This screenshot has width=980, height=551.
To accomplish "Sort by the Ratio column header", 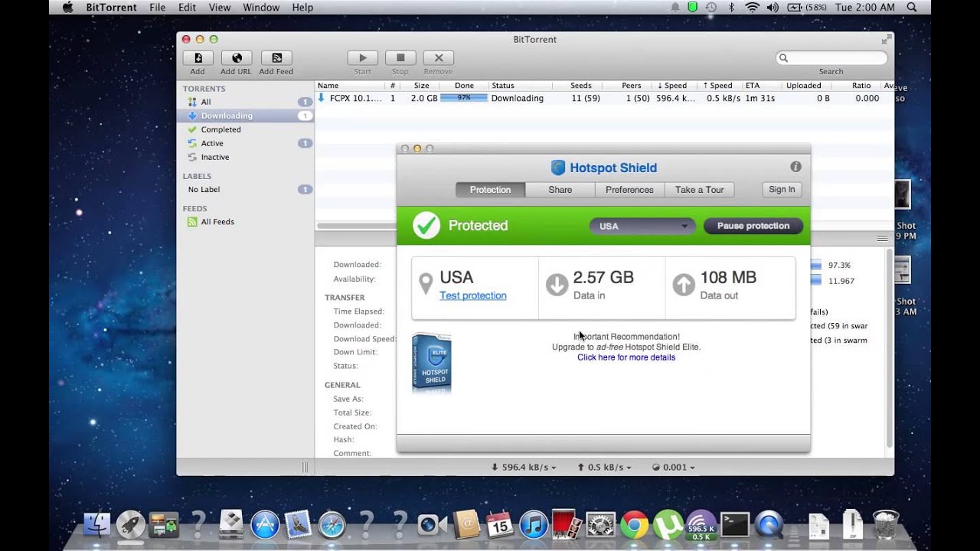I will [861, 86].
